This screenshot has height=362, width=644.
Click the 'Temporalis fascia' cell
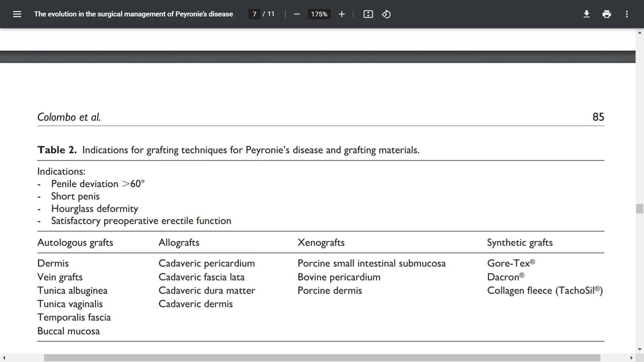pyautogui.click(x=74, y=317)
